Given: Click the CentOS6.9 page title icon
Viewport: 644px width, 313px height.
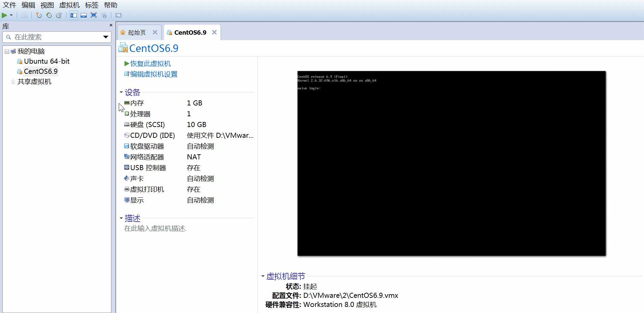Looking at the screenshot, I should (123, 48).
